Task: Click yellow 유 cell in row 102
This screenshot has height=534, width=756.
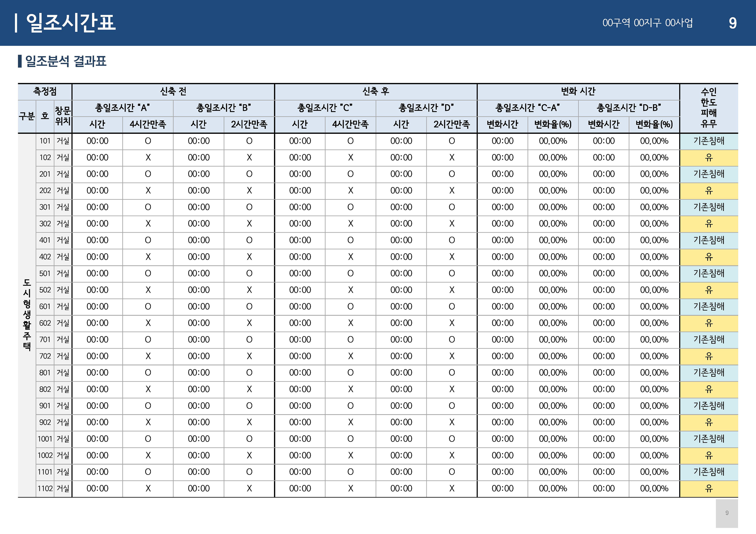Action: click(709, 158)
